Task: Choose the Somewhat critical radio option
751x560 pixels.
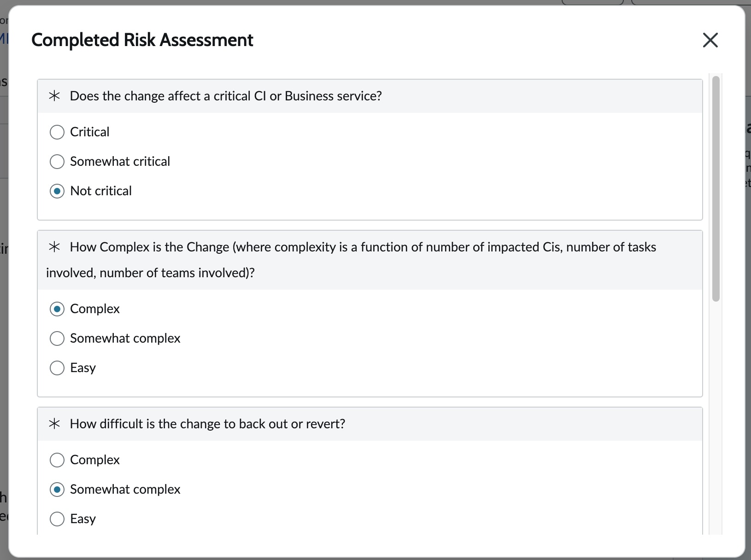Action: coord(57,162)
